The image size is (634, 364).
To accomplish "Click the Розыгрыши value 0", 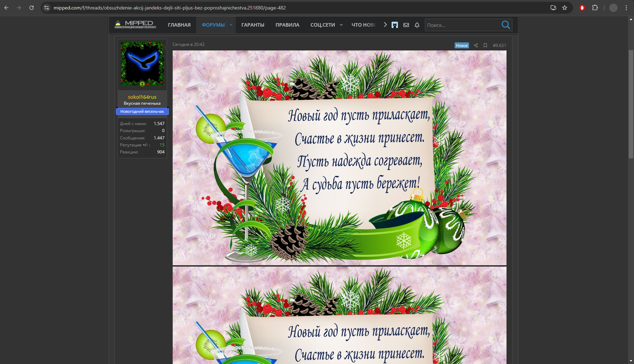I will 163,131.
